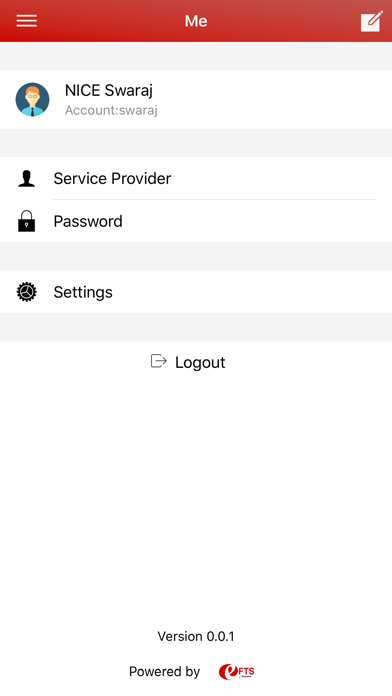Click the Logout arrow icon
This screenshot has width=392, height=696.
pos(158,361)
